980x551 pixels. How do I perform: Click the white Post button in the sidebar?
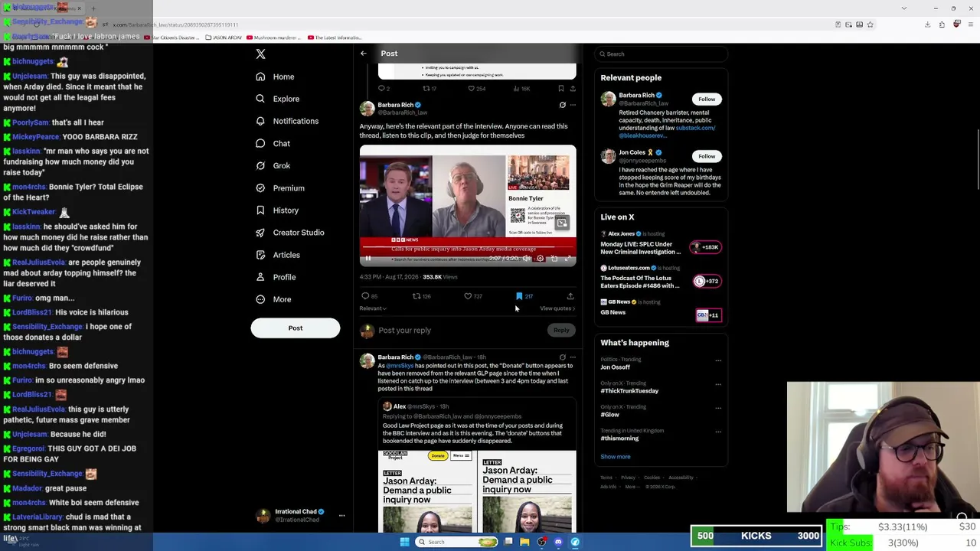pyautogui.click(x=296, y=328)
